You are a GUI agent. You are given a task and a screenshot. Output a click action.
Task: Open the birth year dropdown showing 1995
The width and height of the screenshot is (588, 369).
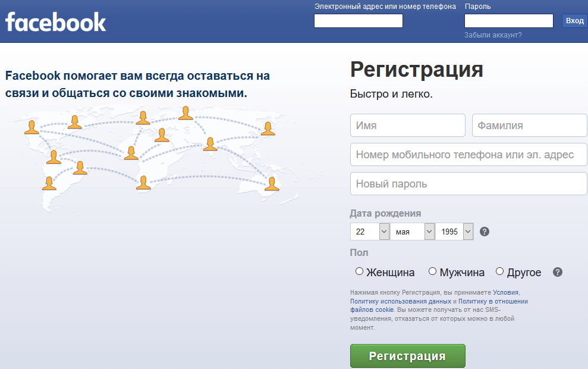pyautogui.click(x=454, y=232)
